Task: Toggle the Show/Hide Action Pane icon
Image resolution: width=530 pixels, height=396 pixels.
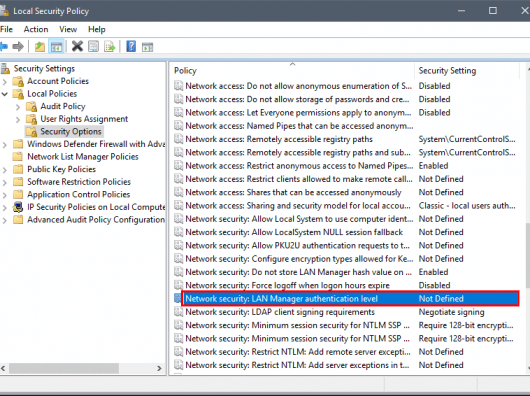Action: coord(147,47)
